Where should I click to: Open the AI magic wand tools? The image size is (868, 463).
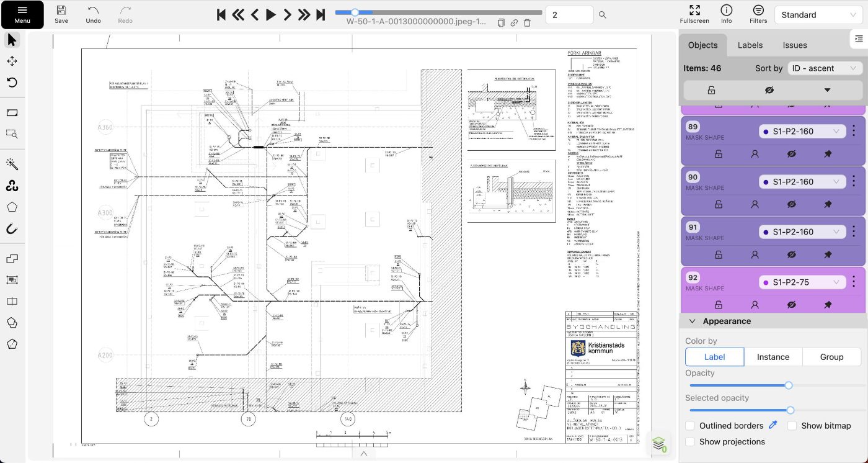pyautogui.click(x=12, y=164)
